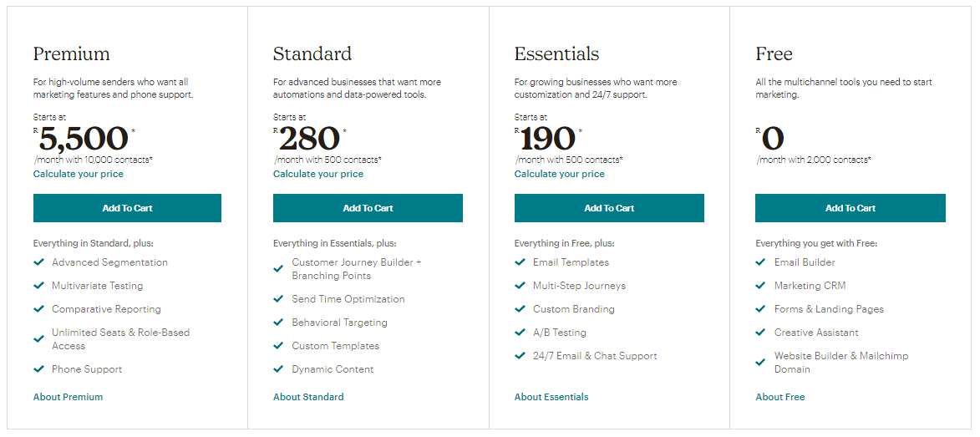
Task: Click the checkmark next to Dynamic Content
Action: coord(278,369)
